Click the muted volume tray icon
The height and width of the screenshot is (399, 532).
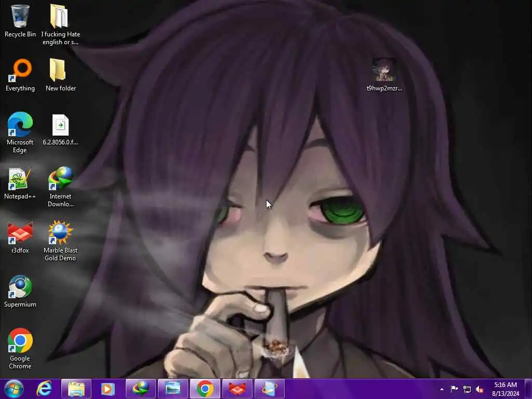pos(480,390)
